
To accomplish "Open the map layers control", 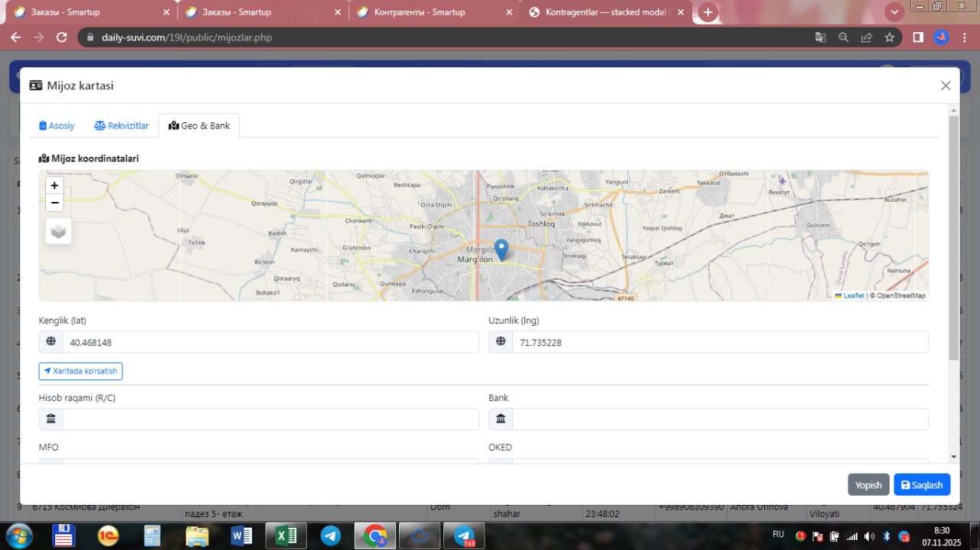I will click(x=58, y=231).
